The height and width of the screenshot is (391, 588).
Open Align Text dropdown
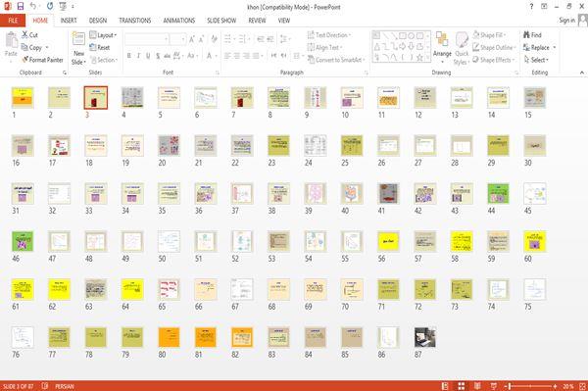324,48
